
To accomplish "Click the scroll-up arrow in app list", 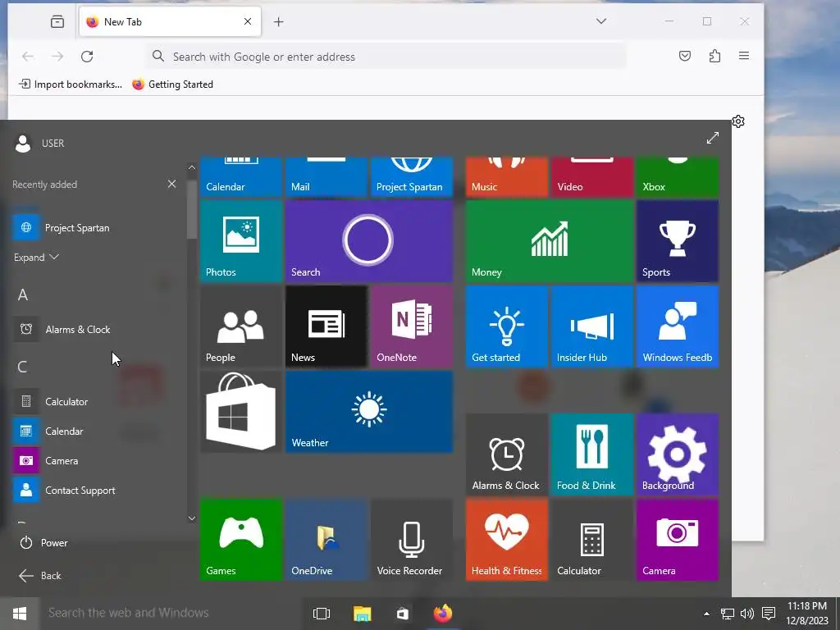I will click(x=192, y=167).
